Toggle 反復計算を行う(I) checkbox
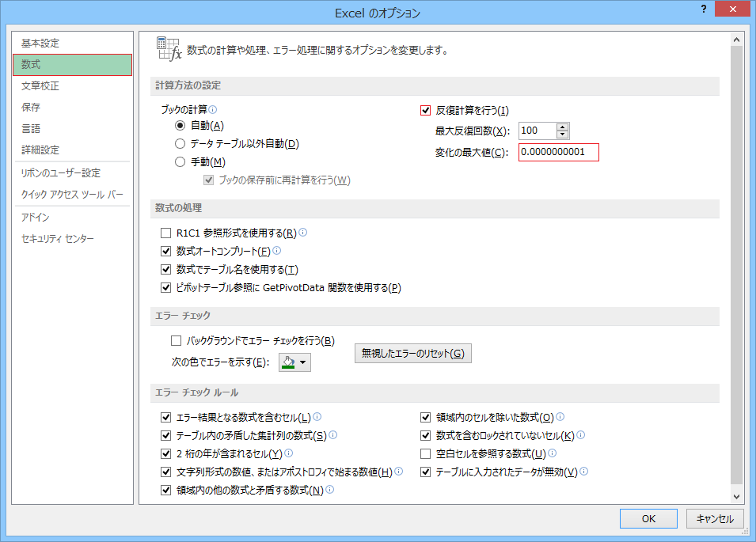This screenshot has width=756, height=542. click(425, 110)
